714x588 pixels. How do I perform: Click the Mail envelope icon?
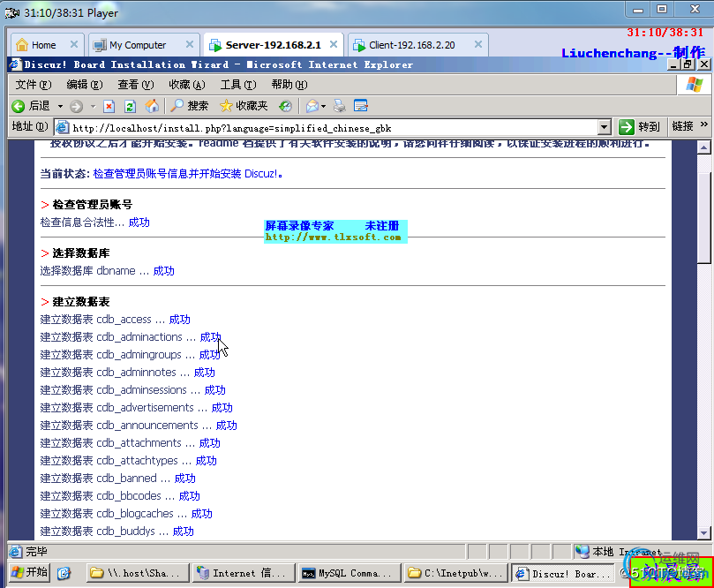(x=312, y=106)
